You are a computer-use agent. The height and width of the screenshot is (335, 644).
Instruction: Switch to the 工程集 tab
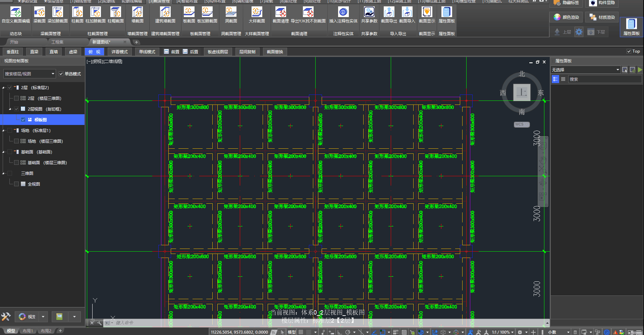pos(57,42)
